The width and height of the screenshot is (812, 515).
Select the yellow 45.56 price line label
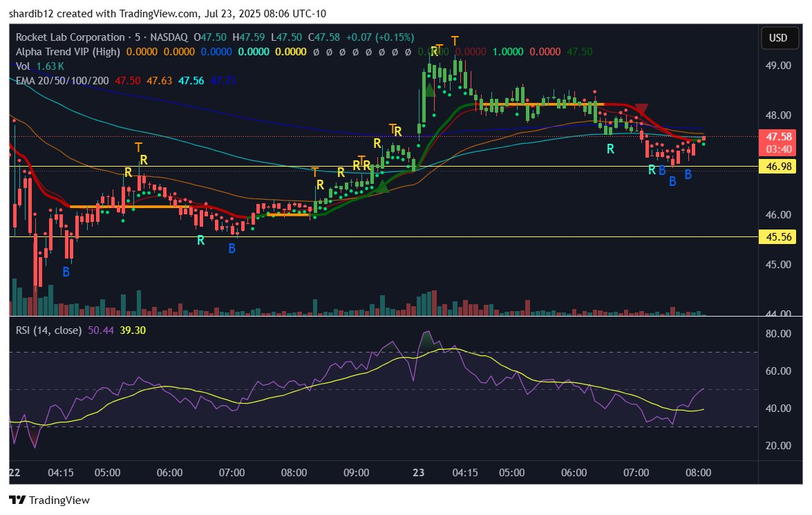point(777,237)
